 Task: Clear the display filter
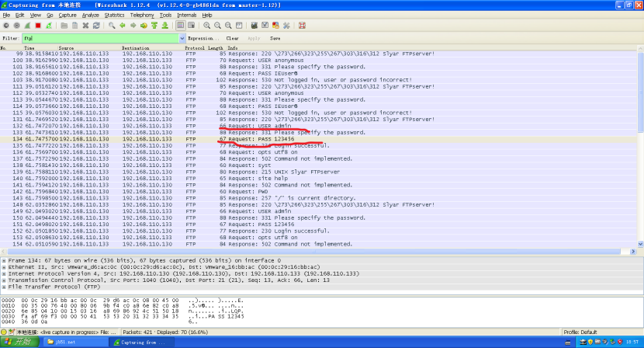point(233,38)
